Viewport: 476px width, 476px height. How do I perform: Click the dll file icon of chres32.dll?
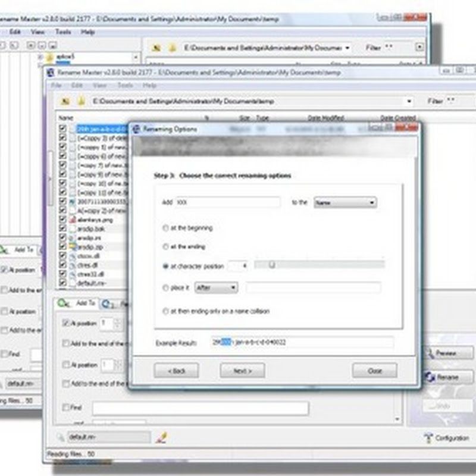tap(72, 274)
